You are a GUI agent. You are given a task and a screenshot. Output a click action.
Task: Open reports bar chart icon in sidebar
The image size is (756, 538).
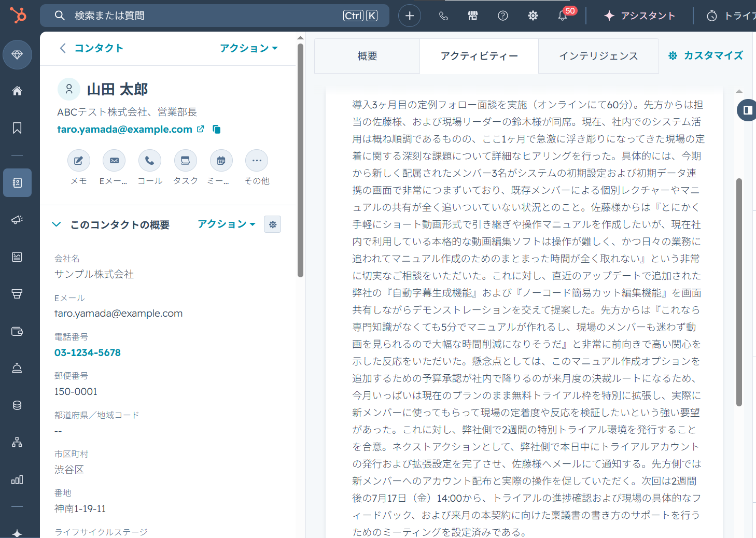(x=17, y=479)
